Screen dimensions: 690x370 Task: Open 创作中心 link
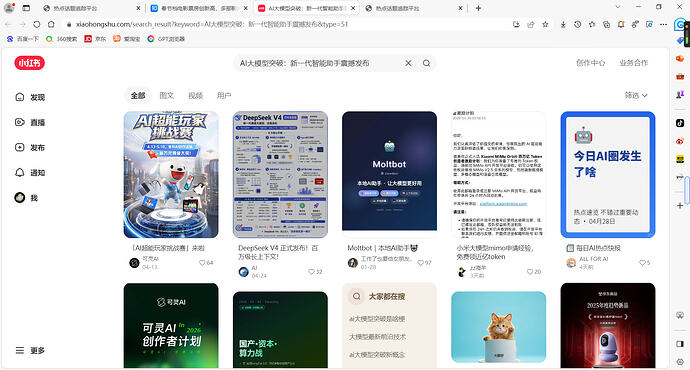pyautogui.click(x=591, y=63)
